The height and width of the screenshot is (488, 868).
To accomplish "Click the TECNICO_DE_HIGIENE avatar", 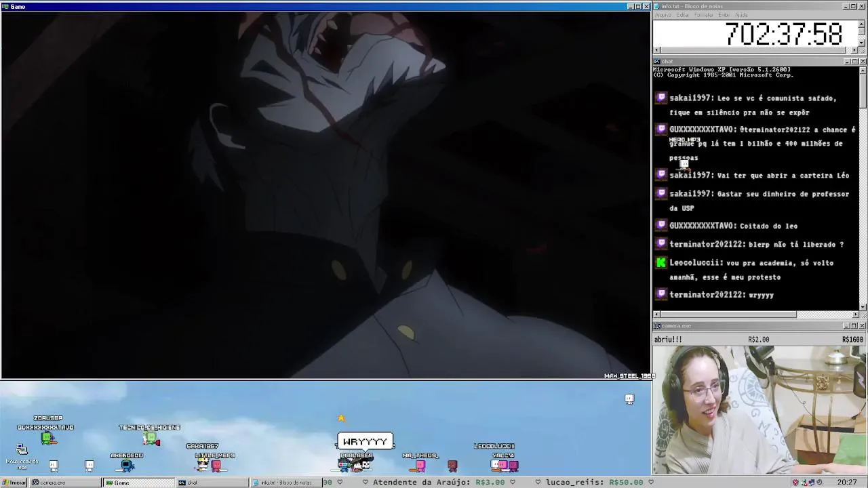I will tap(151, 440).
